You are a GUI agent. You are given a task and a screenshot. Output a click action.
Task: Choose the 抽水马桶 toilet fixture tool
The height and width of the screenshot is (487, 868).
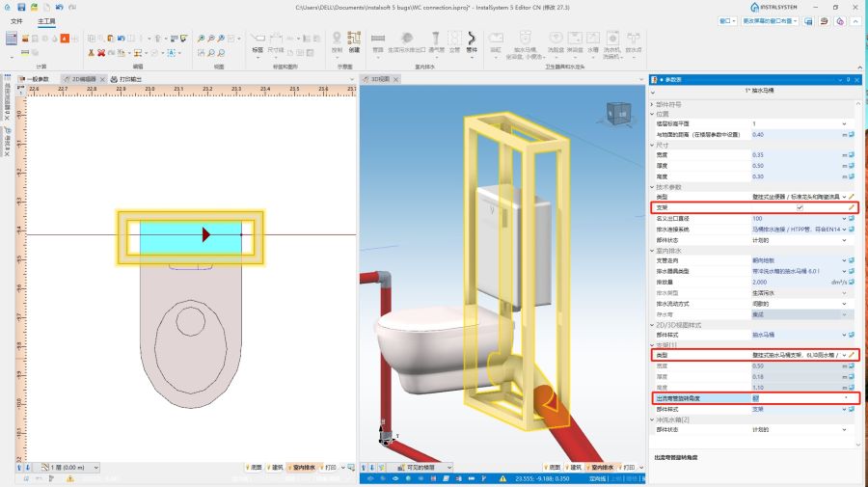click(525, 41)
